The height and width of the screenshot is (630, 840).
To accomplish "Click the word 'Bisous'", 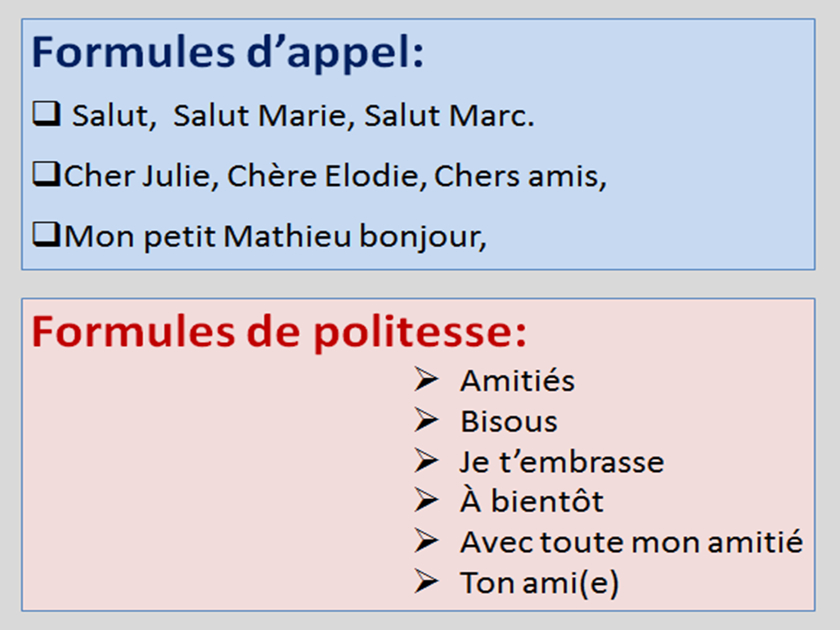I will tap(509, 421).
